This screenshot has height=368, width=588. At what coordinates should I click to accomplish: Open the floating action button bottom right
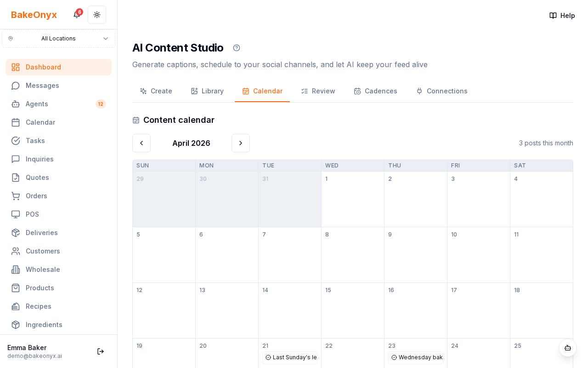(x=568, y=348)
